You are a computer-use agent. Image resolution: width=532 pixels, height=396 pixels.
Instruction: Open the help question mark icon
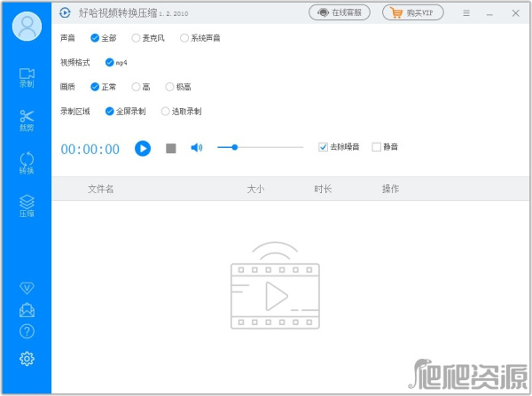[x=27, y=331]
